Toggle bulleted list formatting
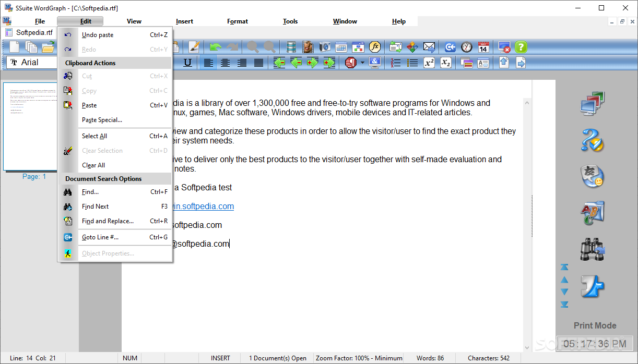Screen dimensions: 638x364 pos(412,63)
